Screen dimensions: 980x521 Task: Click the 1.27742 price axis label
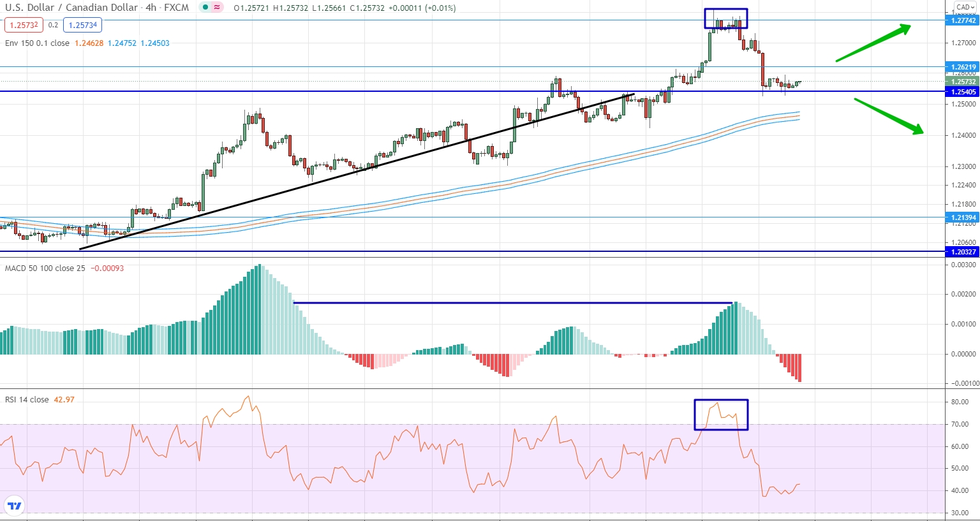[963, 20]
